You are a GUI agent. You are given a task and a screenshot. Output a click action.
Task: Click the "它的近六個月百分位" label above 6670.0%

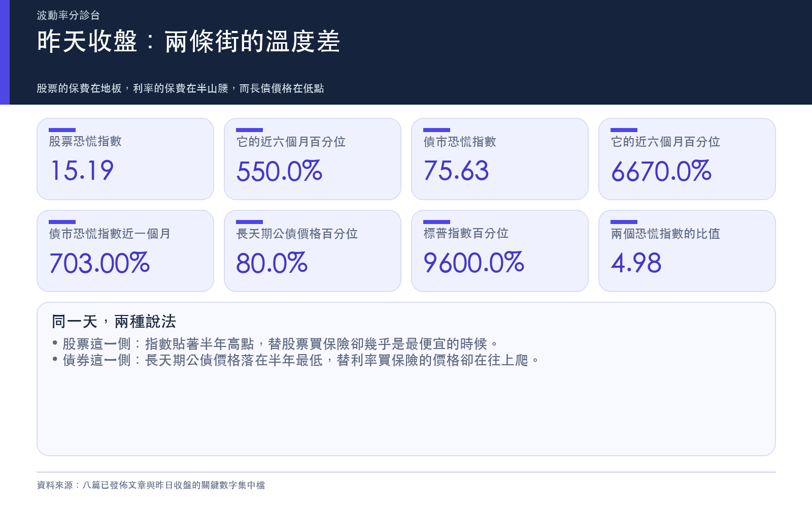coord(665,142)
